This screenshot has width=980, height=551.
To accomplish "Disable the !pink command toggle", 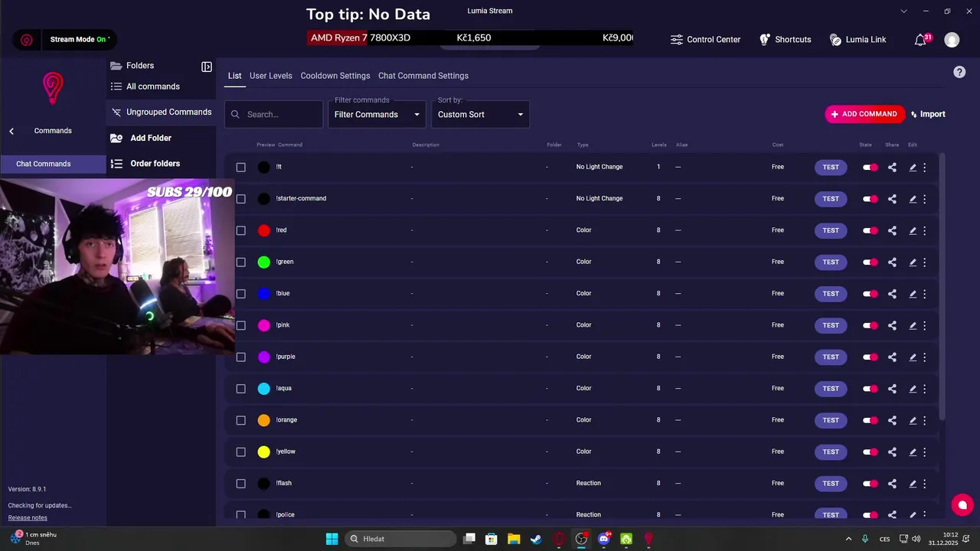I will pos(871,325).
